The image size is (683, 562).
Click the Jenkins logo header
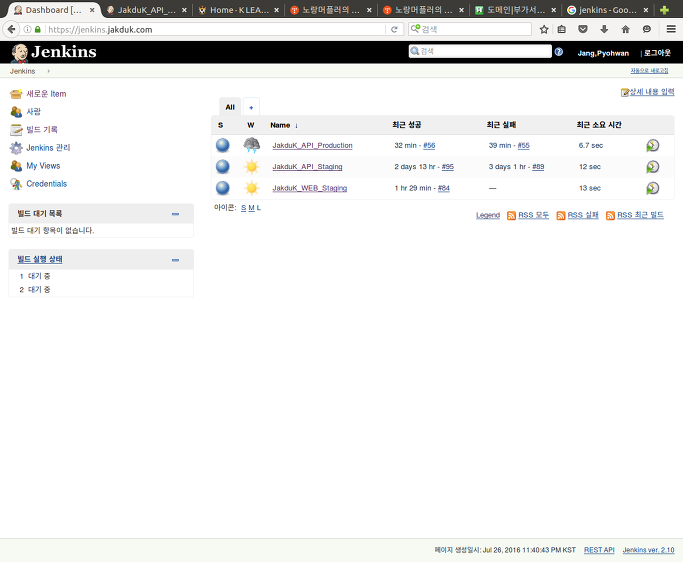click(x=54, y=52)
